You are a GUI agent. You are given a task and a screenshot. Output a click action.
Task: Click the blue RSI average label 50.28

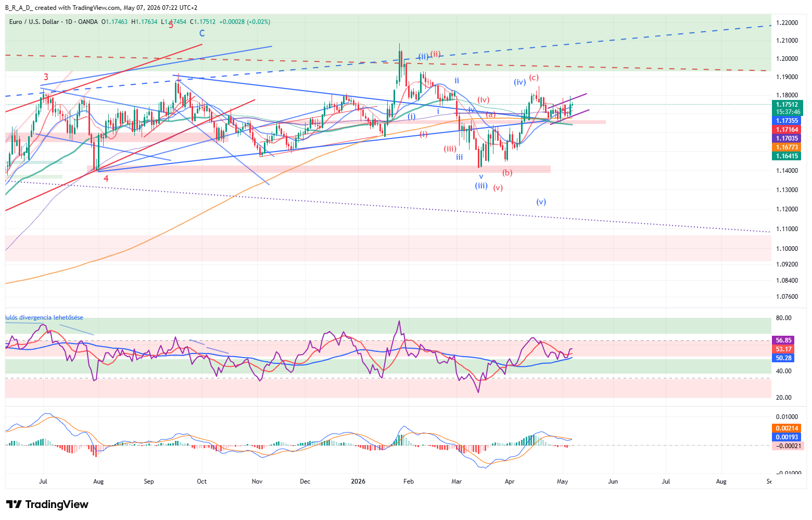click(x=784, y=358)
